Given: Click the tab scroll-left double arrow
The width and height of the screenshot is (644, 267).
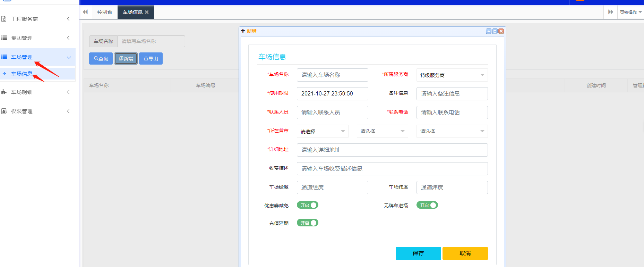Looking at the screenshot, I should click(x=85, y=12).
